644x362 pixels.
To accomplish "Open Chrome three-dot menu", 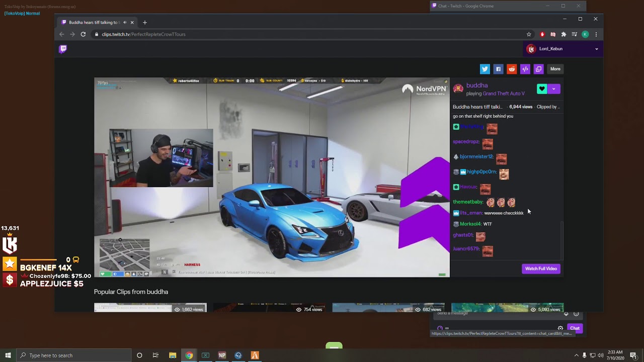I will coord(596,34).
